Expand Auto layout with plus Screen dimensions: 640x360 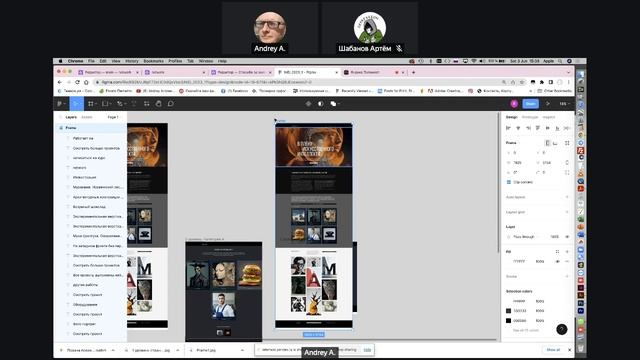point(567,197)
